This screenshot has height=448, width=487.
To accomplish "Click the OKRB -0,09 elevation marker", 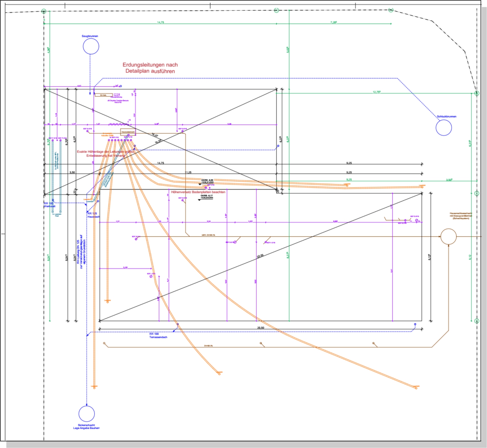I will (x=207, y=181).
